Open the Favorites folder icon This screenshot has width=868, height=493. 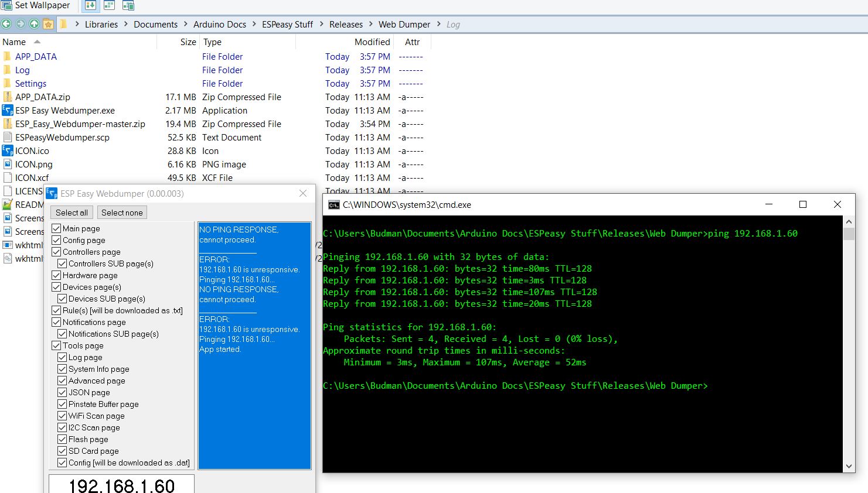pyautogui.click(x=48, y=24)
